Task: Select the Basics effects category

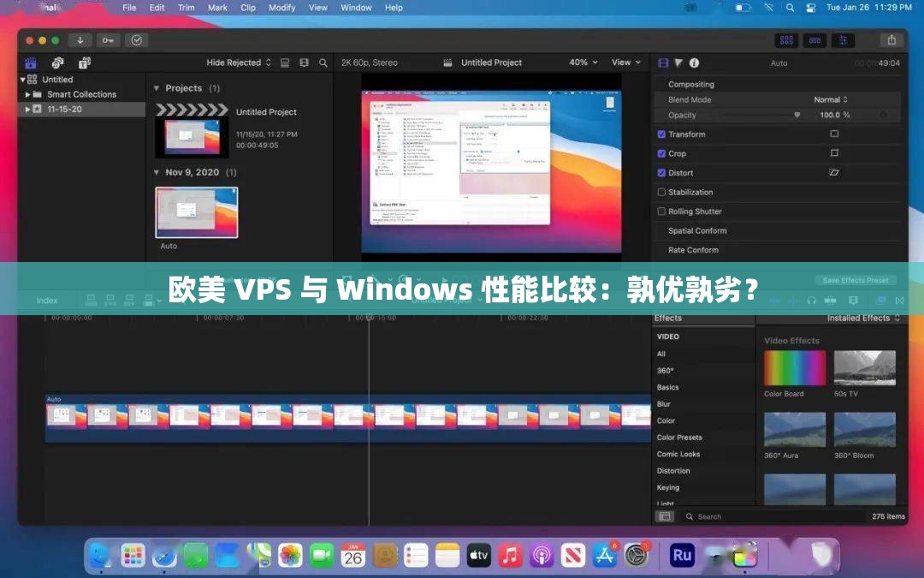Action: point(667,388)
